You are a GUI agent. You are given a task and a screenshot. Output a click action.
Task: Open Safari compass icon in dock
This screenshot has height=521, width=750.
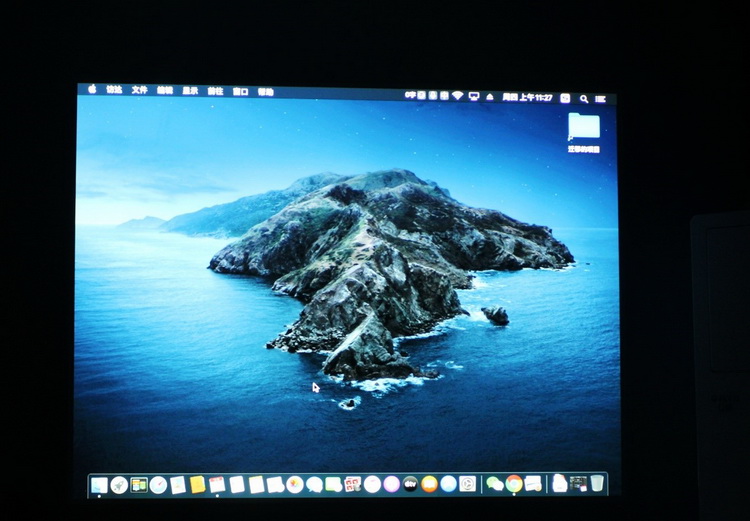(x=158, y=485)
